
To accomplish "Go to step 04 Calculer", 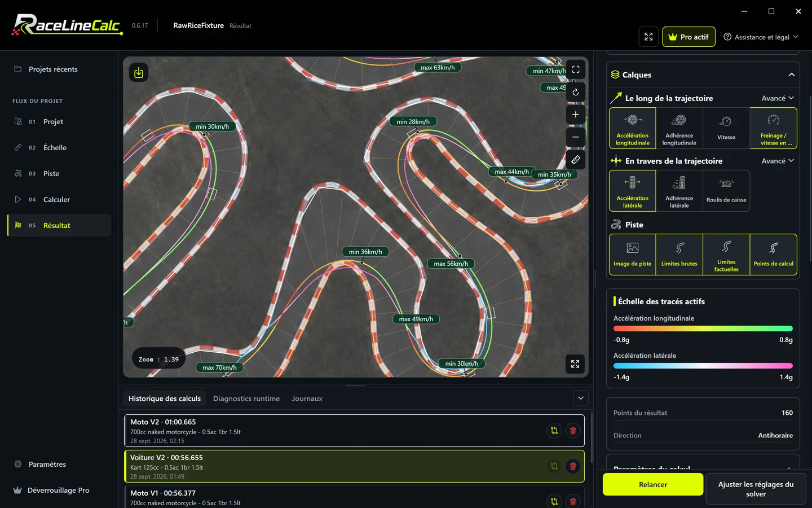I will click(x=59, y=199).
